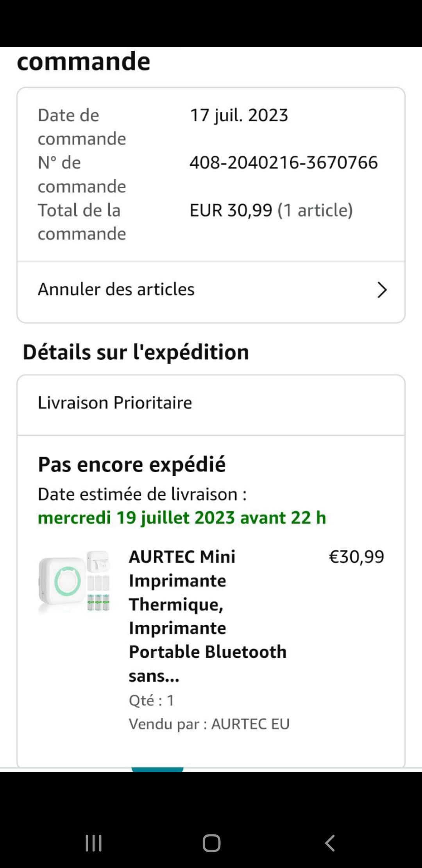
Task: Tap the Pas encore expédié status
Action: click(132, 464)
